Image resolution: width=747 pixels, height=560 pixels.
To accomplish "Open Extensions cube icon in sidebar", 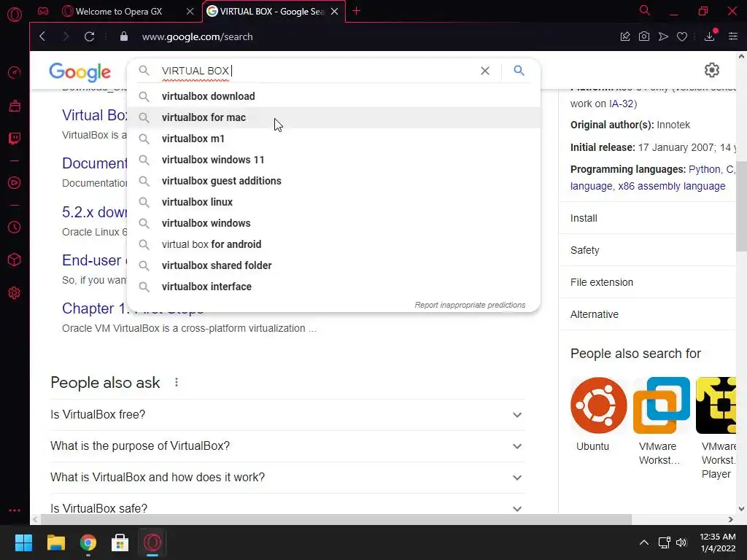I will coord(15,260).
